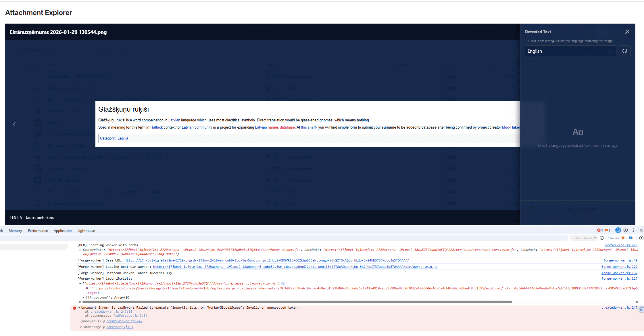
Task: Switch to the Lighthouse tab
Action: (86, 230)
